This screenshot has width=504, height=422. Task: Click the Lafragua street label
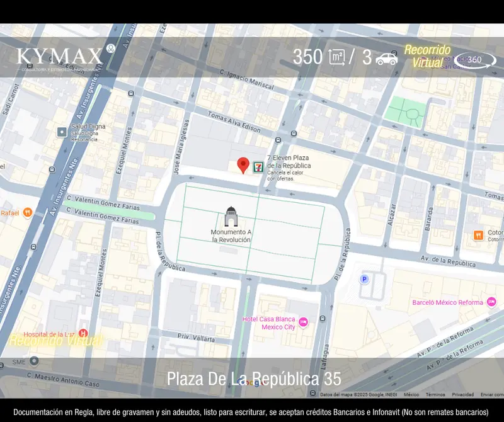(x=325, y=356)
